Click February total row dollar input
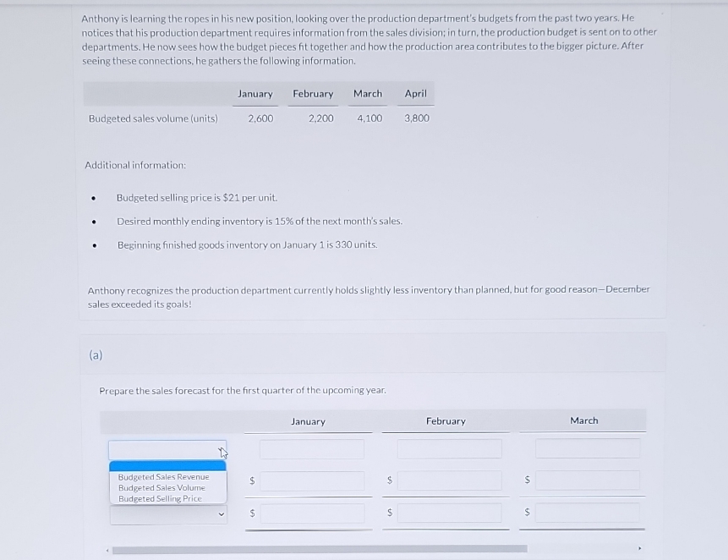Viewport: 728px width, 560px height. pyautogui.click(x=450, y=513)
